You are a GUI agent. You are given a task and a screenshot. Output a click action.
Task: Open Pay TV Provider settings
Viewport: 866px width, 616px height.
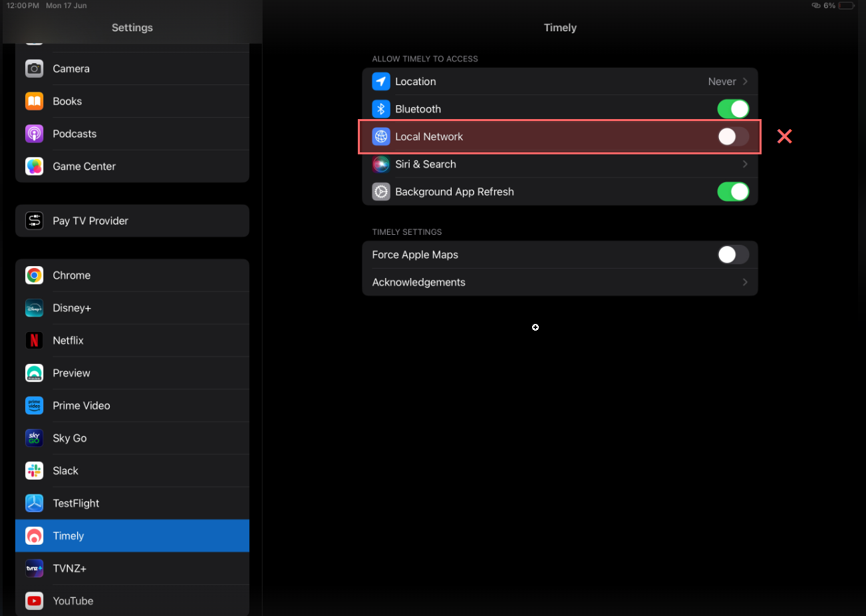132,221
